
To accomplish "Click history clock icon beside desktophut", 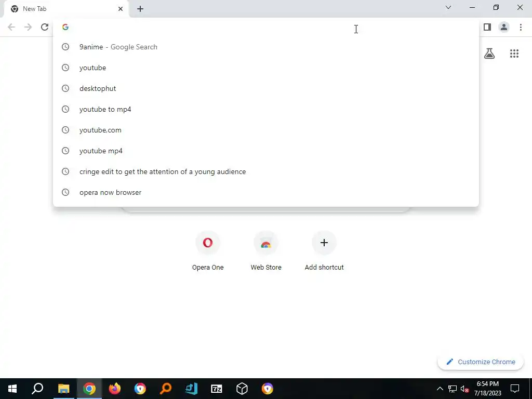I will [x=65, y=88].
